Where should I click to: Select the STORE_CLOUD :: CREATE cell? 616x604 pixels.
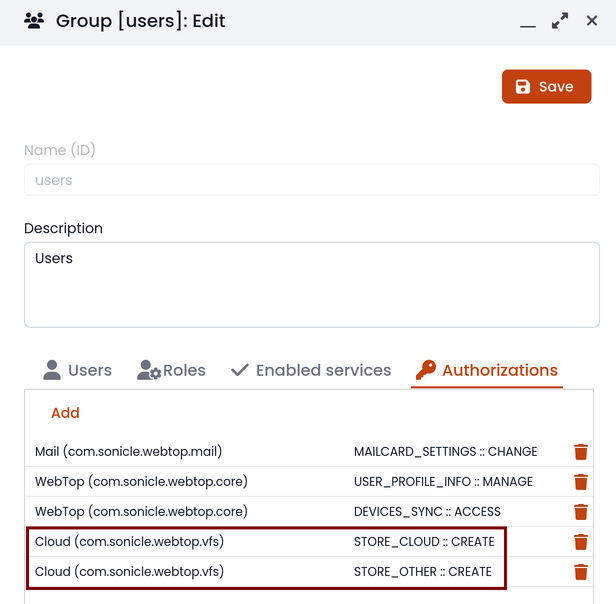point(424,542)
